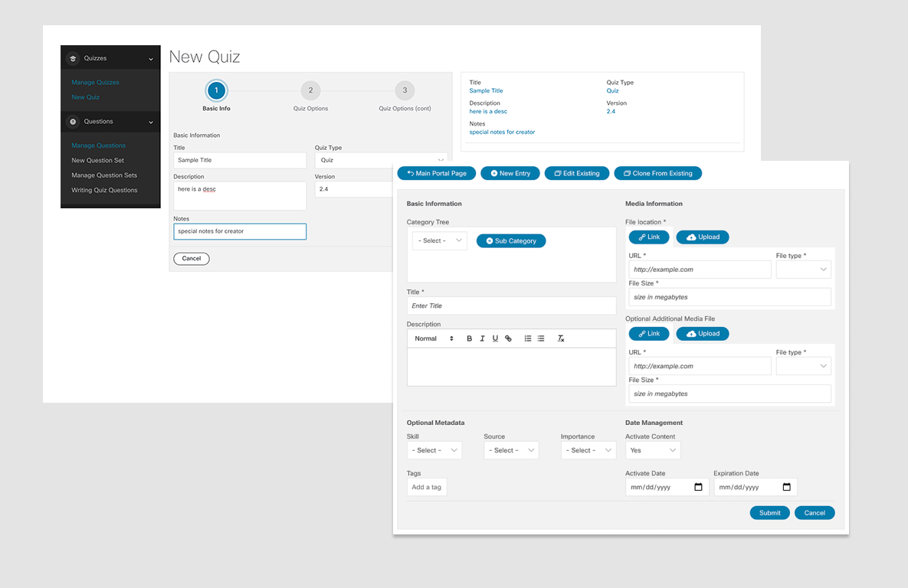Open the calendar icon for Activate Date
Image resolution: width=908 pixels, height=588 pixels.
pos(697,487)
